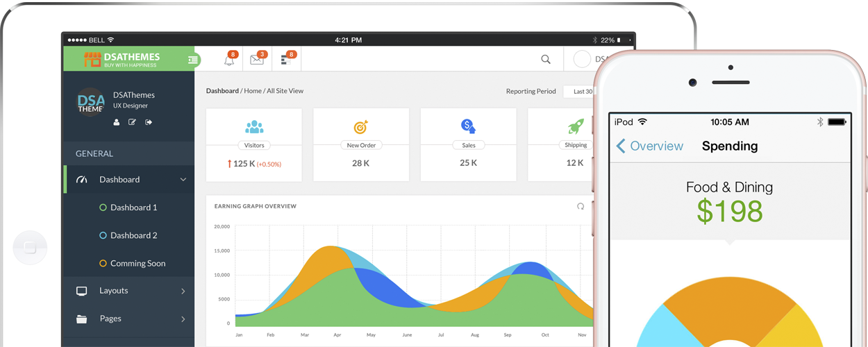
Task: Collapse the Dashboard menu chevron
Action: pyautogui.click(x=183, y=180)
